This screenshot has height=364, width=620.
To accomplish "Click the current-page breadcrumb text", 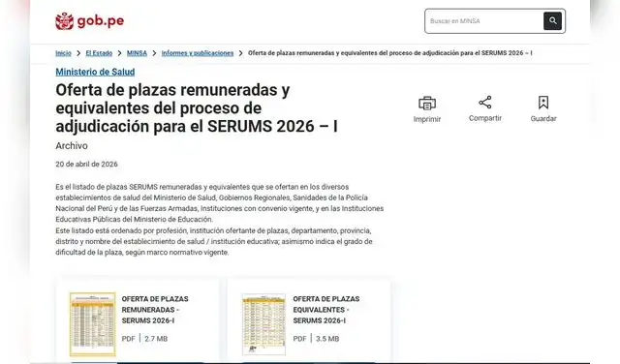I will click(x=389, y=53).
